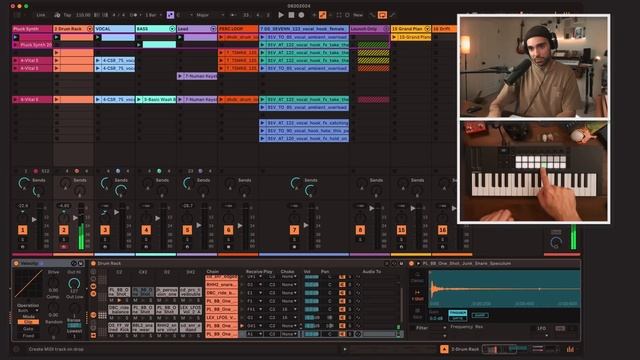
Task: Select Gate mode in Velocity device
Action: click(x=29, y=329)
